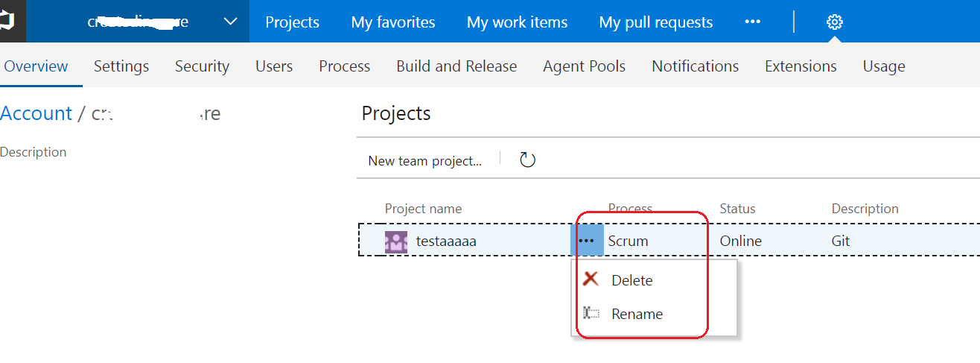Expand the account name dropdown chevron
This screenshot has height=363, width=980.
(230, 22)
